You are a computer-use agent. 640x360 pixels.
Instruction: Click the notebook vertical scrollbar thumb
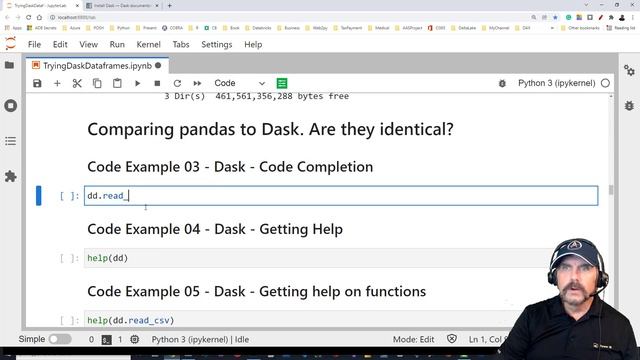(611, 190)
